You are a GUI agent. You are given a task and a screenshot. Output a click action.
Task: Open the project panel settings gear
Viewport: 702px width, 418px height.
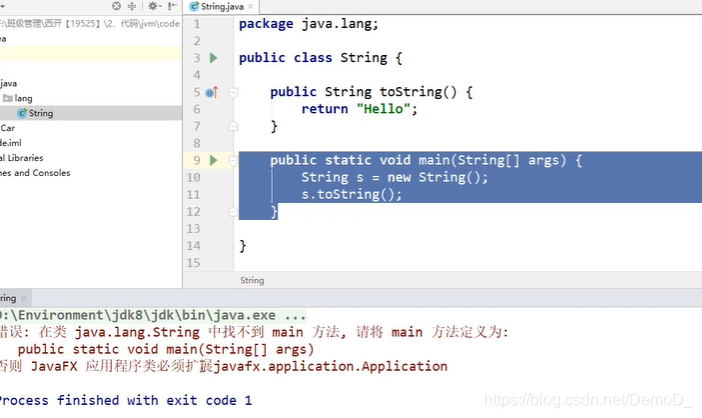154,6
